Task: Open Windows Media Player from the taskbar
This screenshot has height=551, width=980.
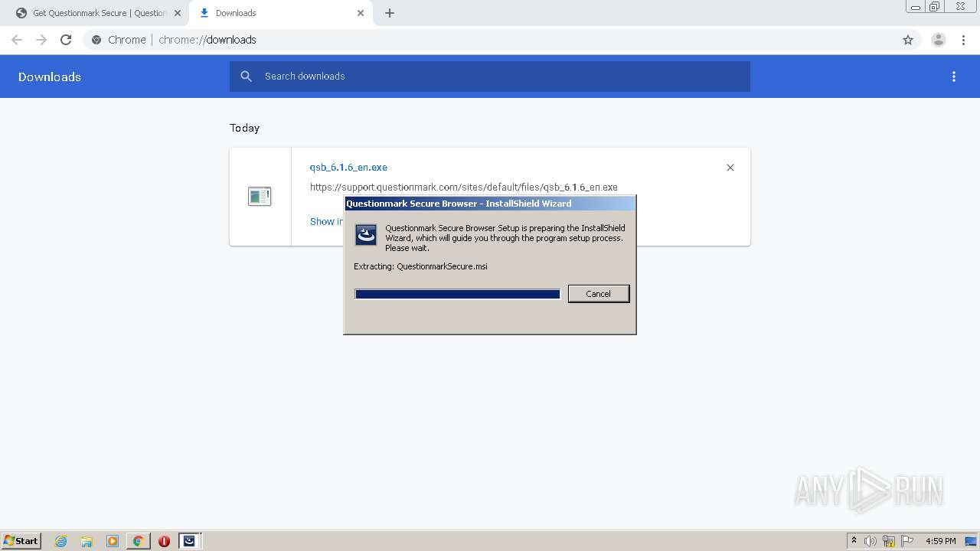Action: coord(113,541)
